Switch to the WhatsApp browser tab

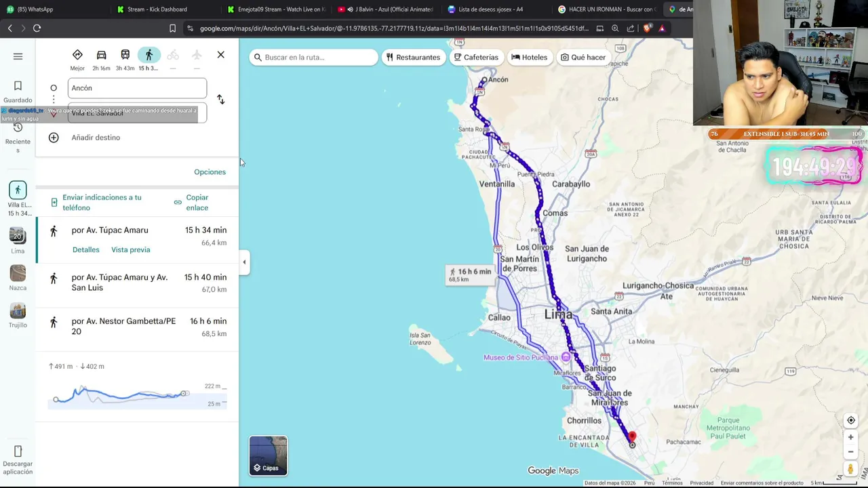(x=54, y=9)
